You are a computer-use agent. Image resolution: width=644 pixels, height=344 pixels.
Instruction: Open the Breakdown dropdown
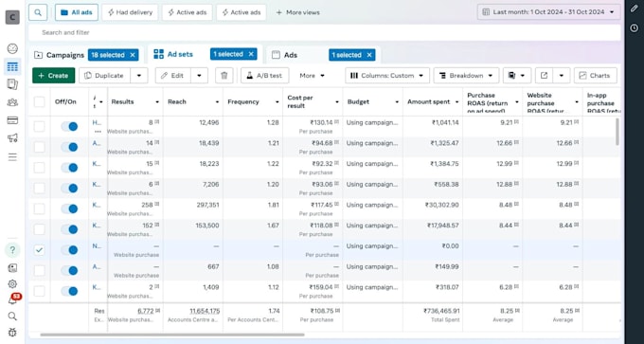(x=466, y=76)
